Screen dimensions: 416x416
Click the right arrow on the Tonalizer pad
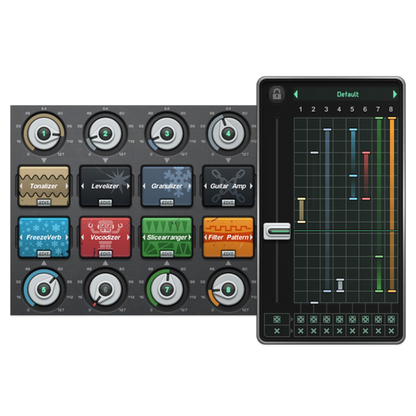66,186
